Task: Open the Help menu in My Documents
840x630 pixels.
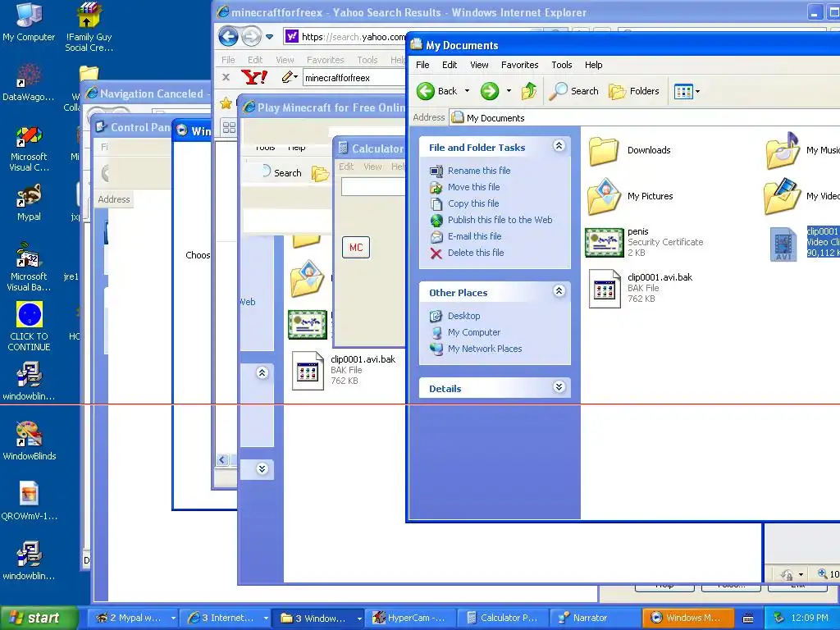Action: click(x=594, y=65)
